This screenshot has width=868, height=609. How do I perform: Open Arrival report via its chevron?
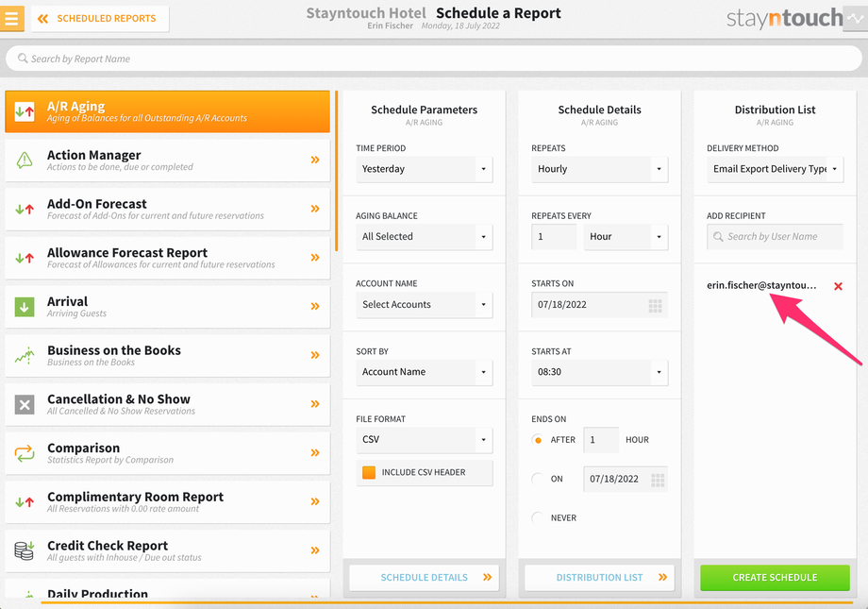(315, 306)
